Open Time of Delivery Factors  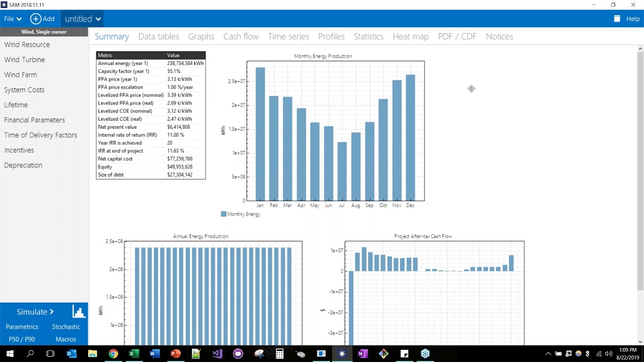tap(41, 135)
